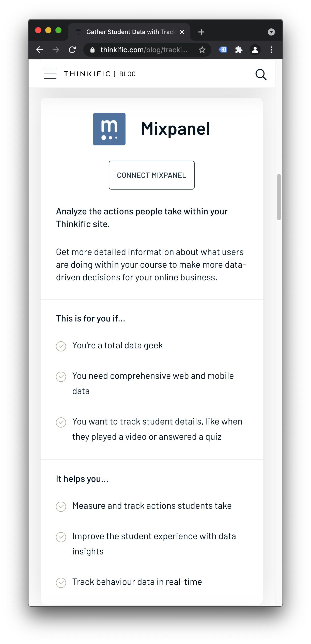Click the page vertical scrollbar thumb

point(279,197)
